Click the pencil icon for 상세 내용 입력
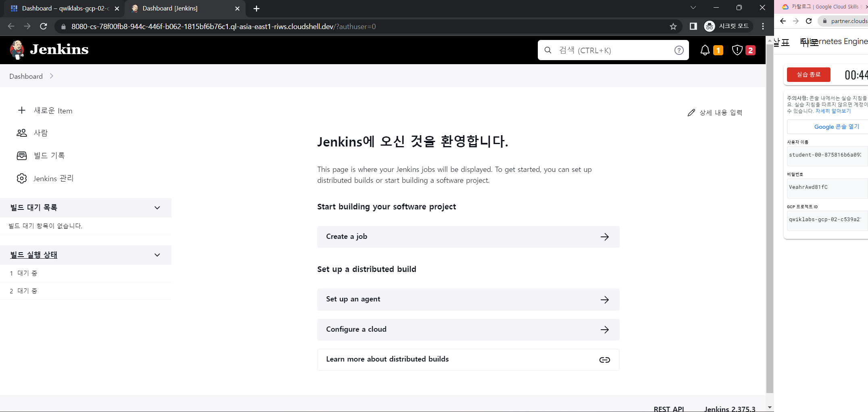Image resolution: width=868 pixels, height=412 pixels. (691, 113)
